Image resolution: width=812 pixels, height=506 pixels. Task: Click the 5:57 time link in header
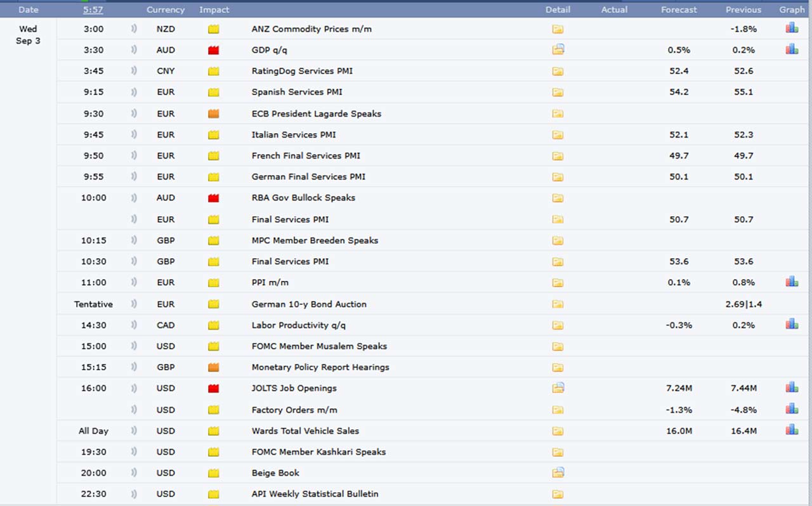click(93, 10)
